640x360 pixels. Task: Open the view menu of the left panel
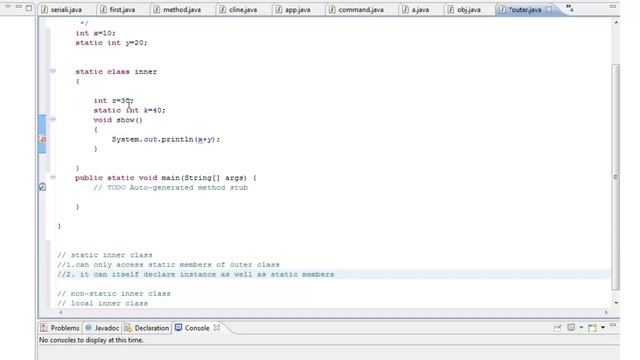tap(8, 7)
